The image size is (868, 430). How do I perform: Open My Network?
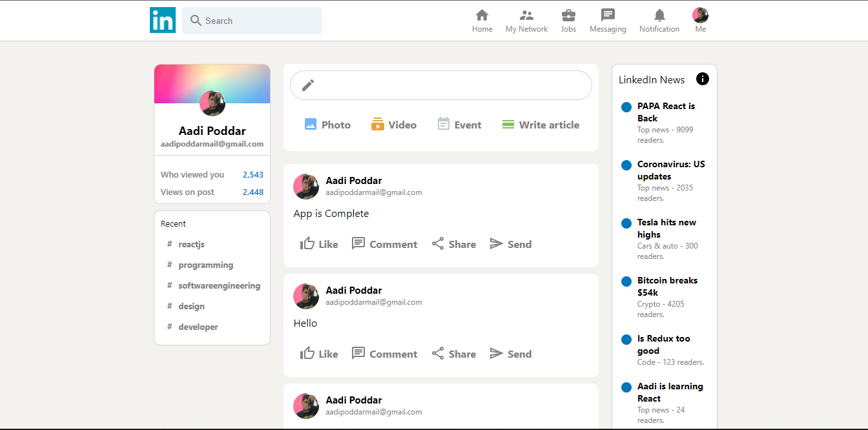(526, 21)
